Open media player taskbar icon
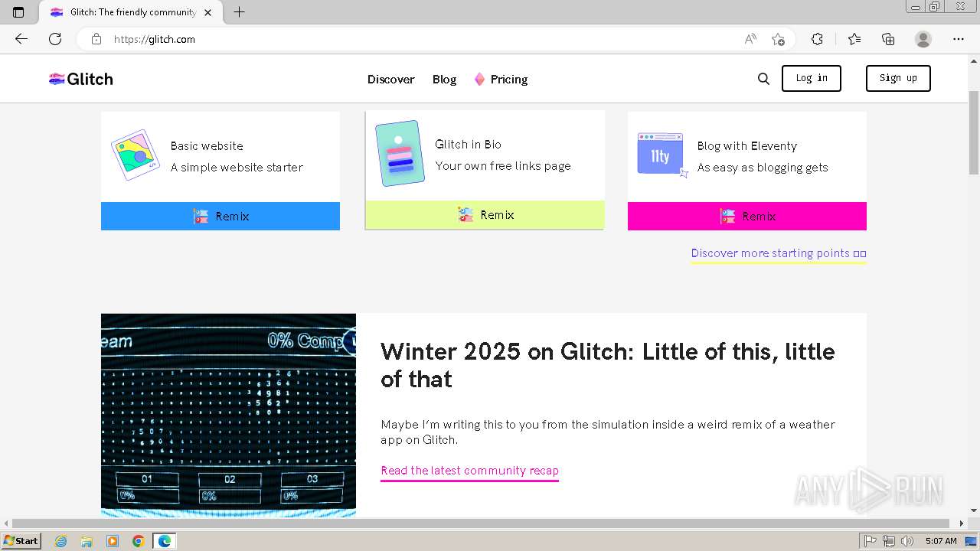The image size is (980, 551). coord(113,541)
